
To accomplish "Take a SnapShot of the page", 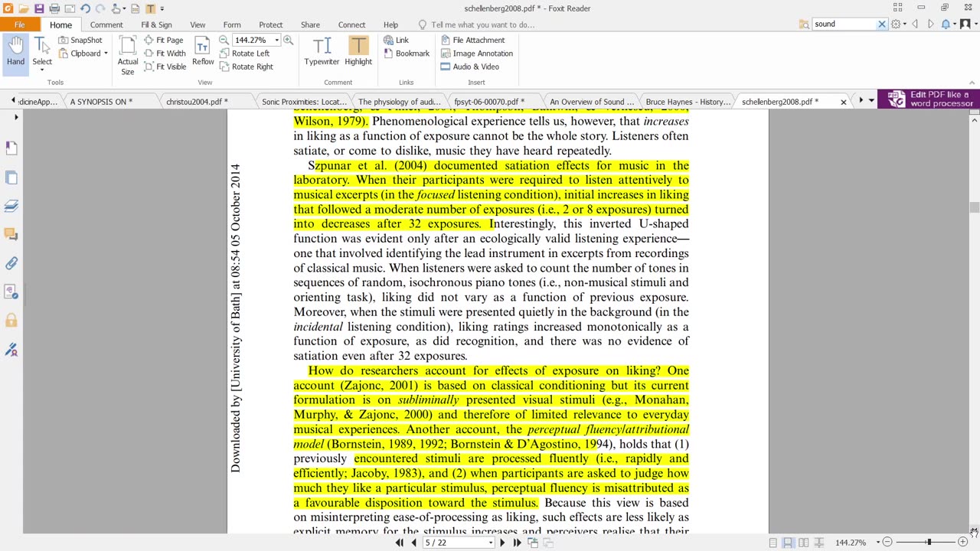I will click(80, 40).
